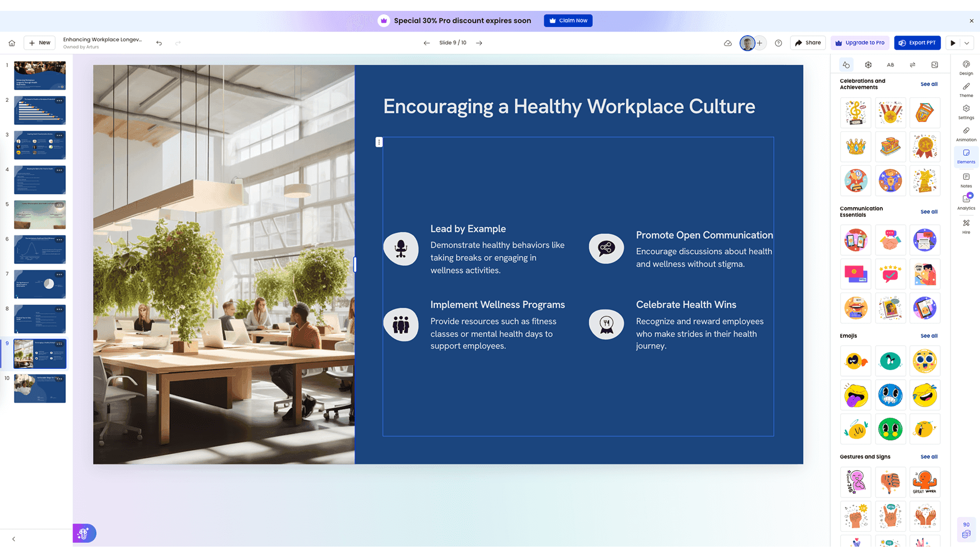Screen dimensions: 980x558
Task: Click the Export PPT button
Action: tap(917, 43)
